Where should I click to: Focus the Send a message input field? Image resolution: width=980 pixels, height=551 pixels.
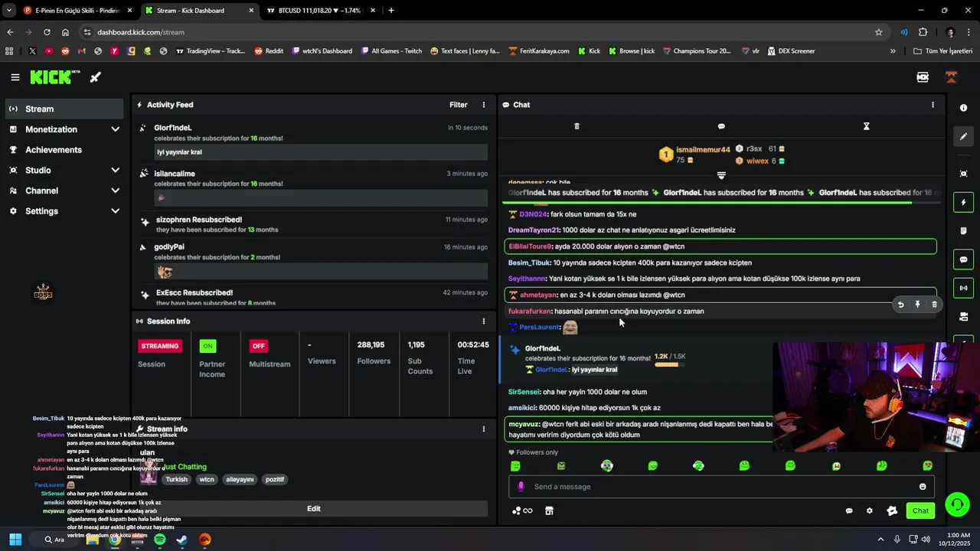point(721,487)
